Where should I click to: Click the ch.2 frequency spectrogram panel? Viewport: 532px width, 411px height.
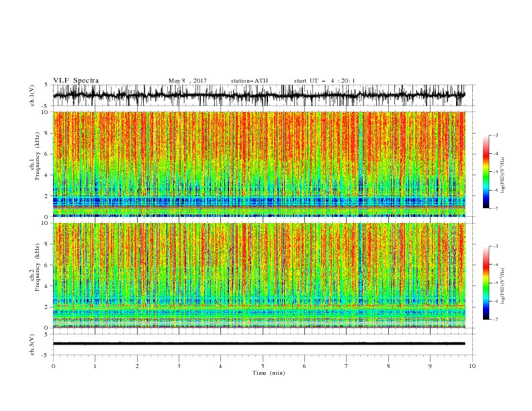click(259, 275)
